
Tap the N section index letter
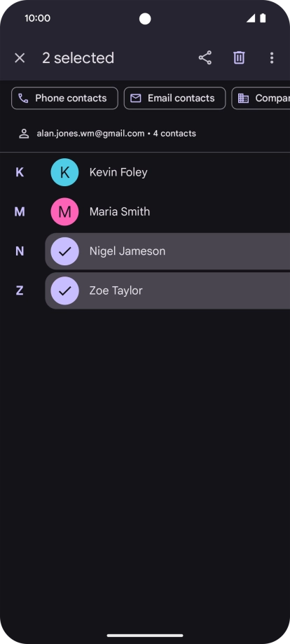[x=20, y=251]
